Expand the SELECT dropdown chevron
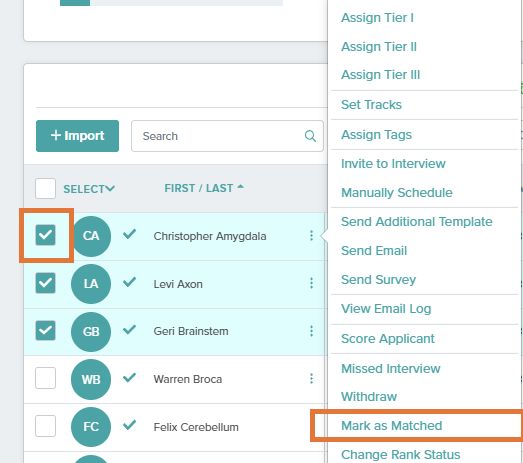The width and height of the screenshot is (523, 463). coord(110,189)
